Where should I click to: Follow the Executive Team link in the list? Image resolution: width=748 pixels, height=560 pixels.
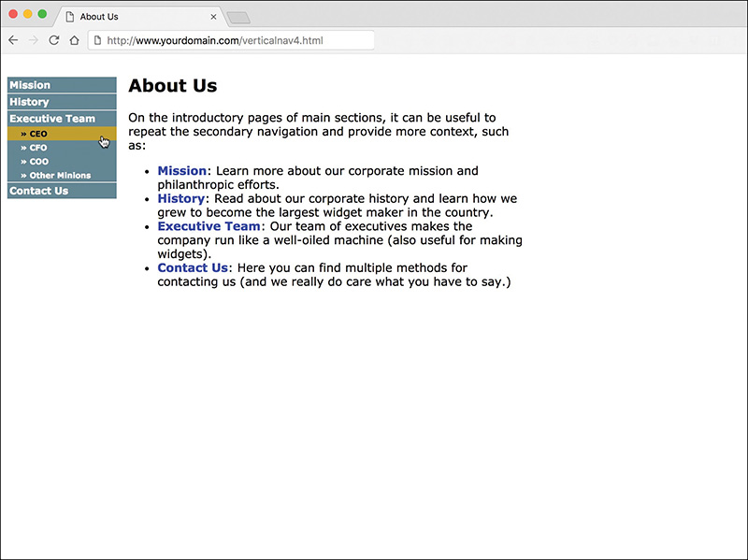[209, 226]
